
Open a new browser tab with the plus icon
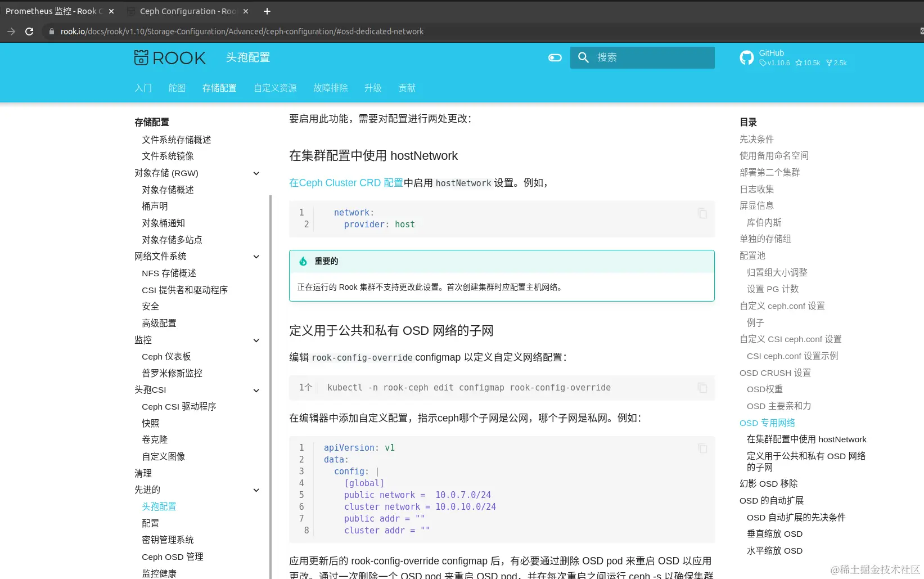[x=267, y=11]
